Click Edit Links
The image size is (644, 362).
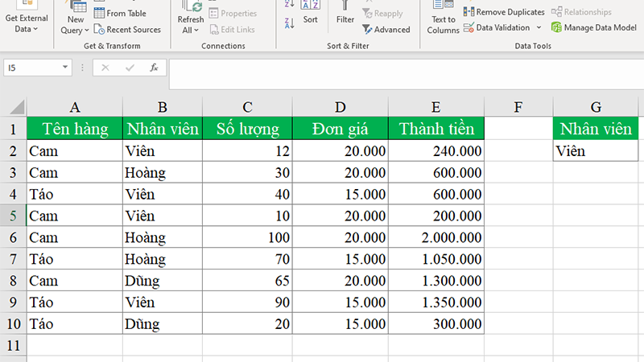point(232,30)
